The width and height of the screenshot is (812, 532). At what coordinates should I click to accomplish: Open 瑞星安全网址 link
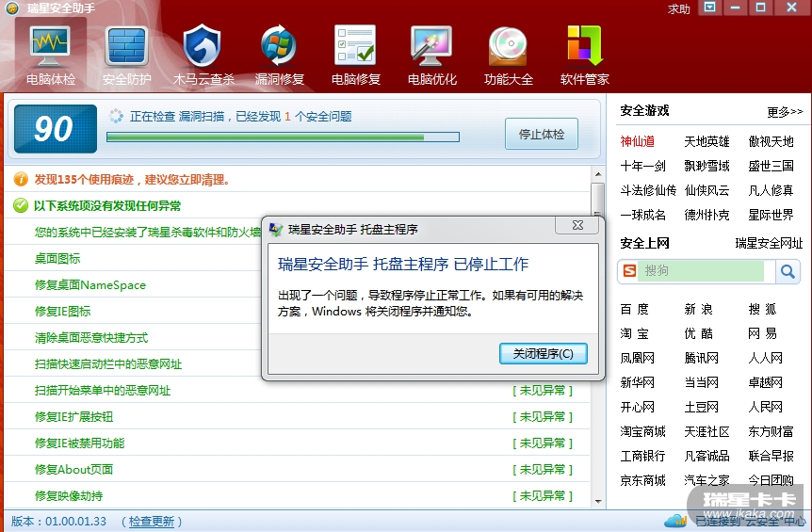pos(769,243)
